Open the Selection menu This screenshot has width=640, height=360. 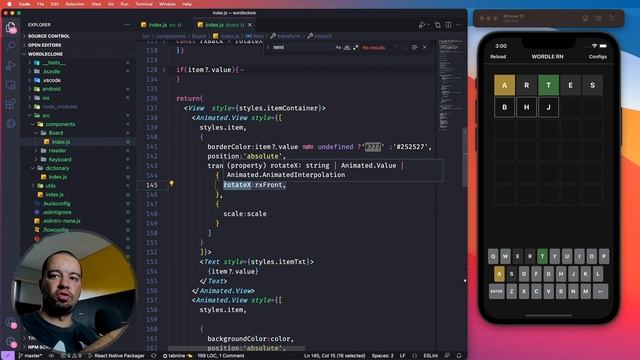75,4
